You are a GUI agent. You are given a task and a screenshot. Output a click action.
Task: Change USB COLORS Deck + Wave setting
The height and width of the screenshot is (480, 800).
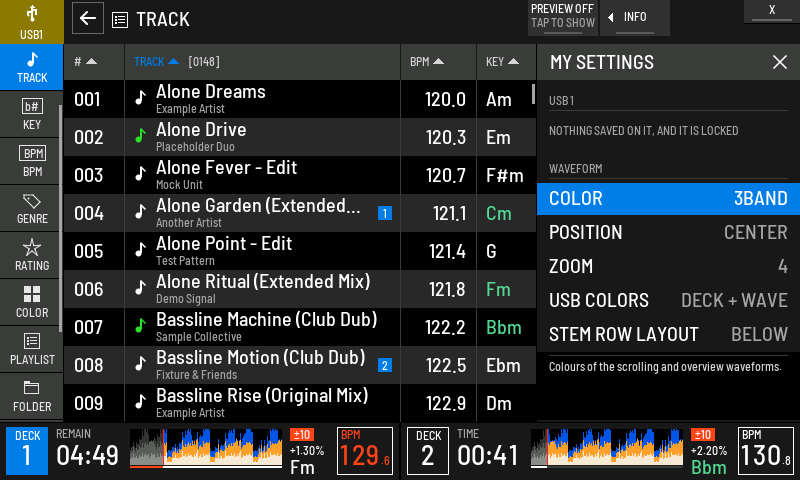pos(668,300)
